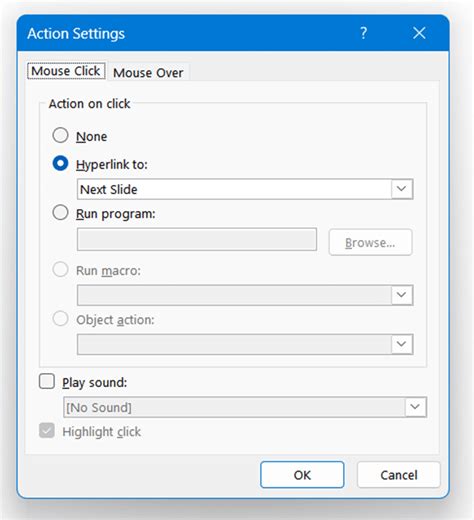Click the Help question mark icon
Screen dimensions: 474x520
tap(363, 33)
